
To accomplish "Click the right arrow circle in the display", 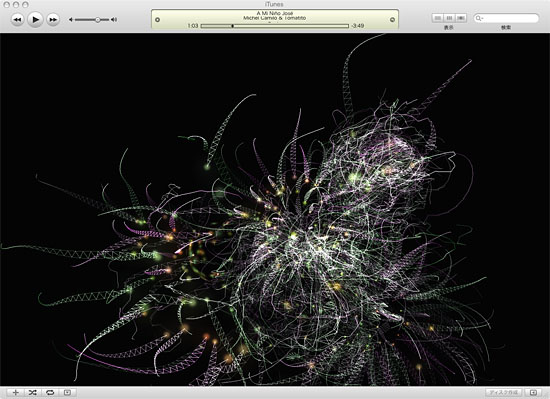I will pos(392,20).
